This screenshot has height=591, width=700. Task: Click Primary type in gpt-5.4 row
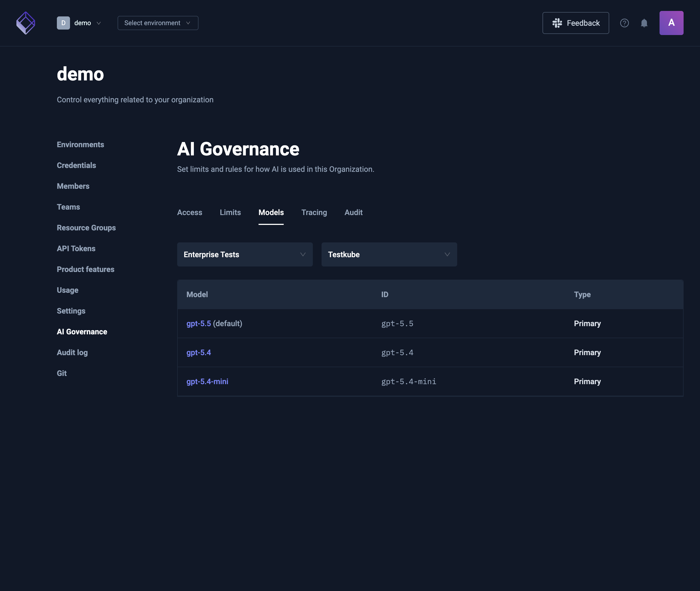coord(587,352)
